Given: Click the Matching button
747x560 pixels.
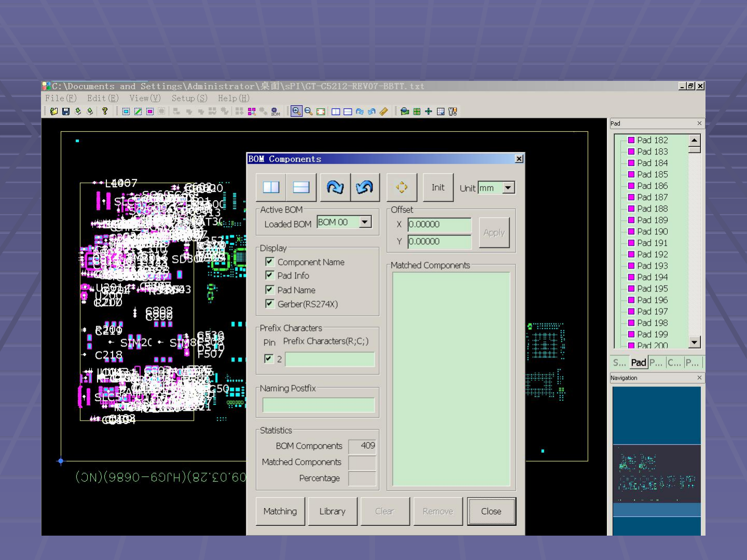Looking at the screenshot, I should 280,512.
